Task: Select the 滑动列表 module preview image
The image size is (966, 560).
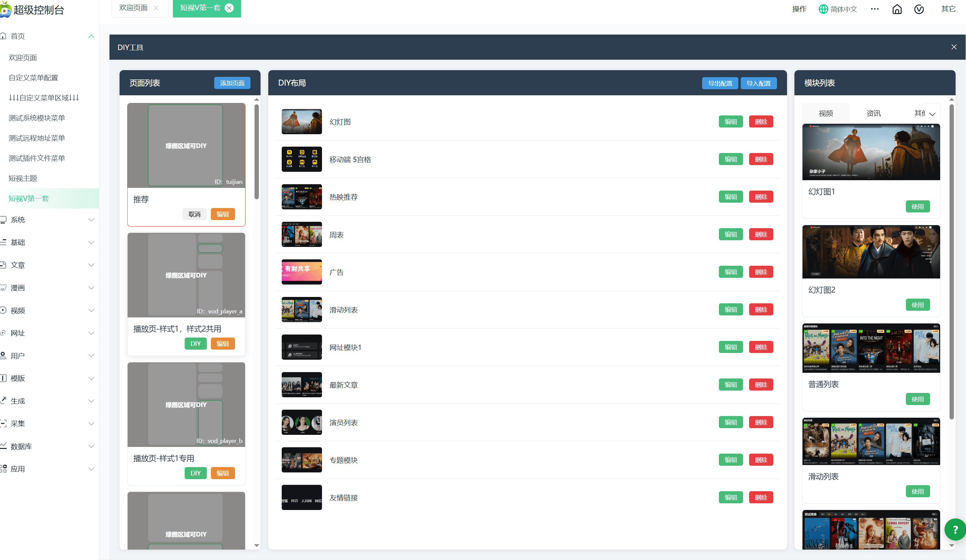Action: click(x=871, y=441)
